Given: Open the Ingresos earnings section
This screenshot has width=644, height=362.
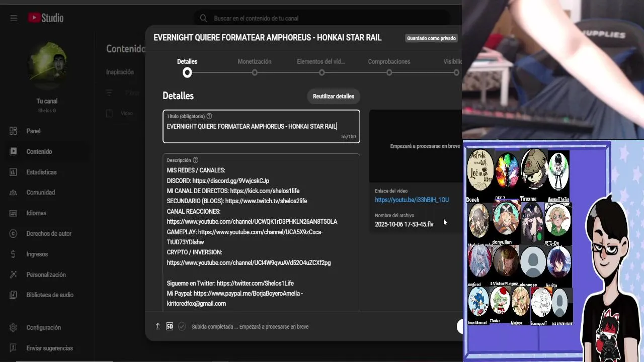Looking at the screenshot, I should [x=37, y=254].
